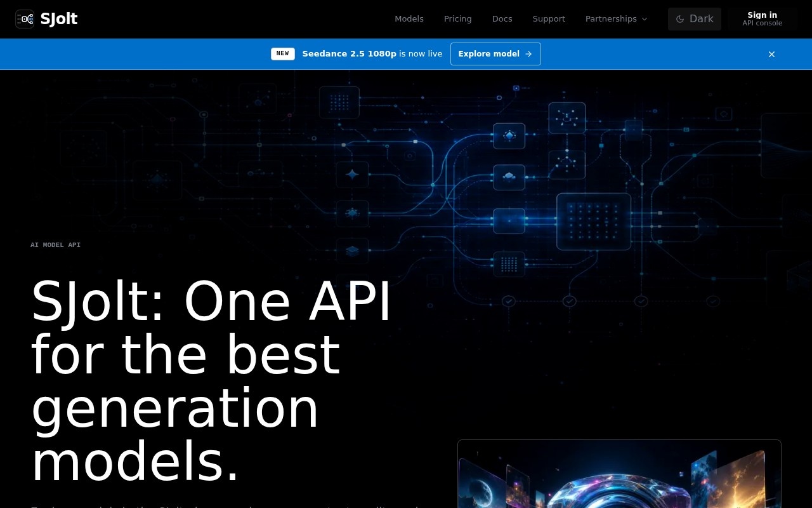812x508 pixels.
Task: Click the AI MODEL API label
Action: [x=55, y=245]
